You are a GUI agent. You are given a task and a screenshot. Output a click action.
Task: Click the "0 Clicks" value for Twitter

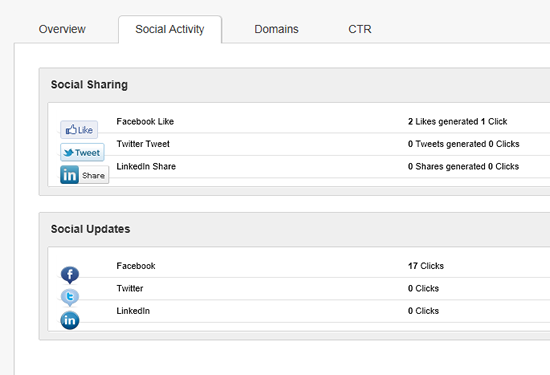(x=423, y=288)
